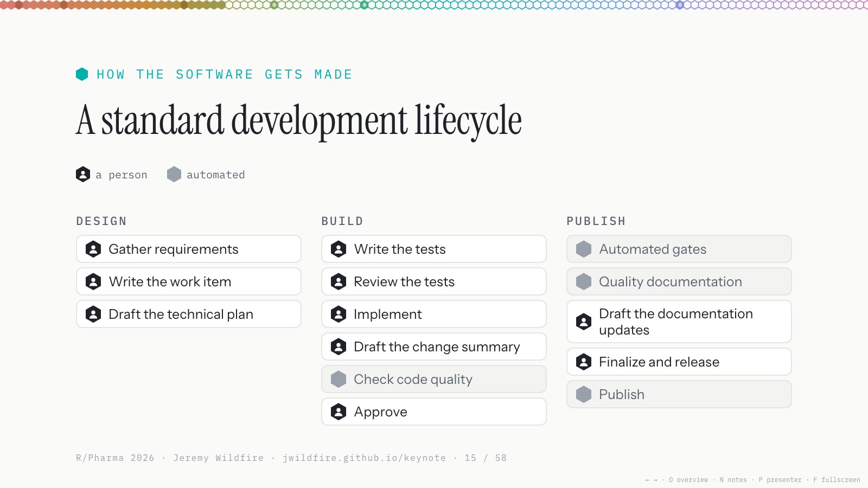
Task: Click the person icon beside Gather requirements
Action: 93,249
